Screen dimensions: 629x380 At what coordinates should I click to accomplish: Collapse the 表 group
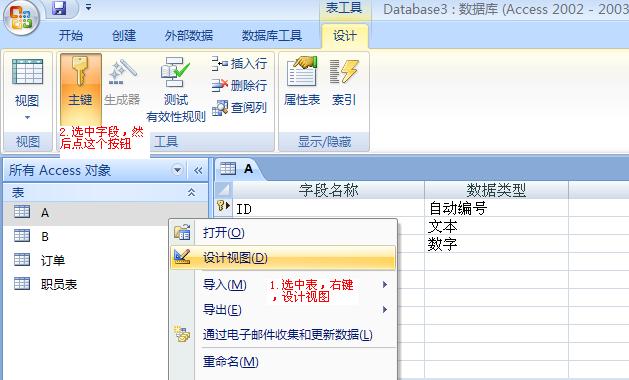tap(192, 193)
